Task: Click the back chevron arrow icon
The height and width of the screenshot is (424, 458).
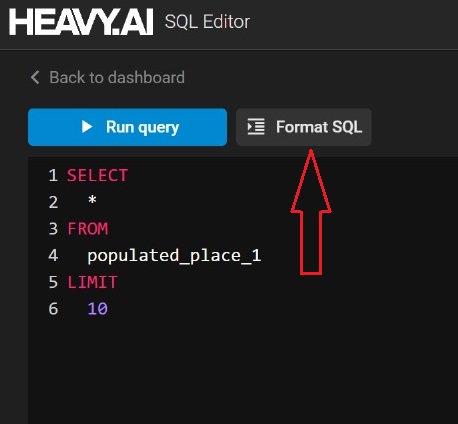Action: coord(35,77)
